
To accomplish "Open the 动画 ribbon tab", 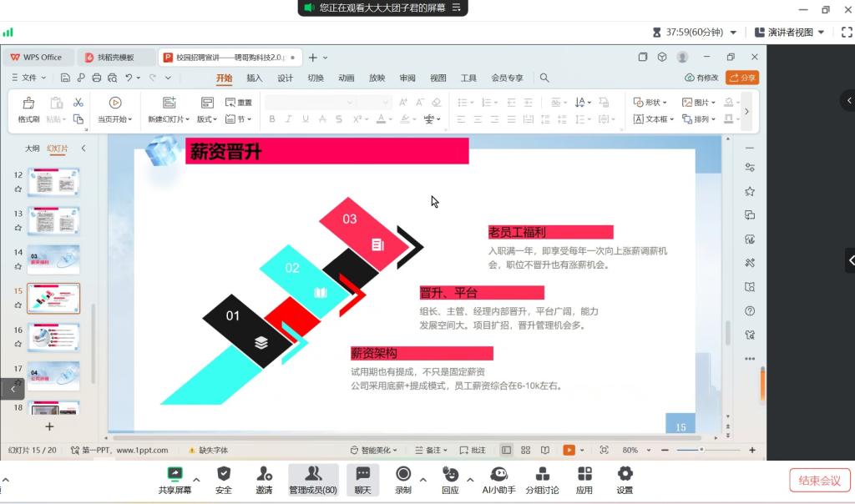I will [x=346, y=78].
